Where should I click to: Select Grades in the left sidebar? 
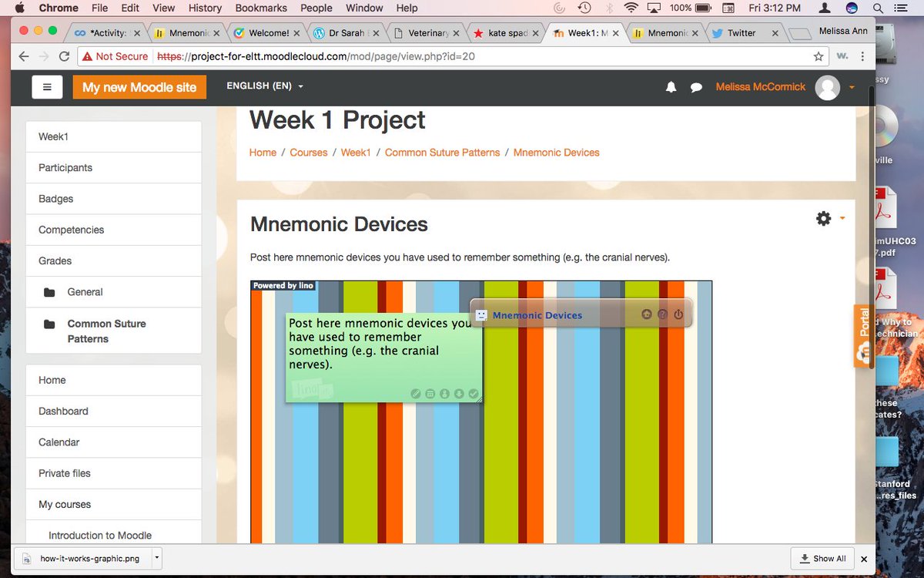[x=55, y=260]
